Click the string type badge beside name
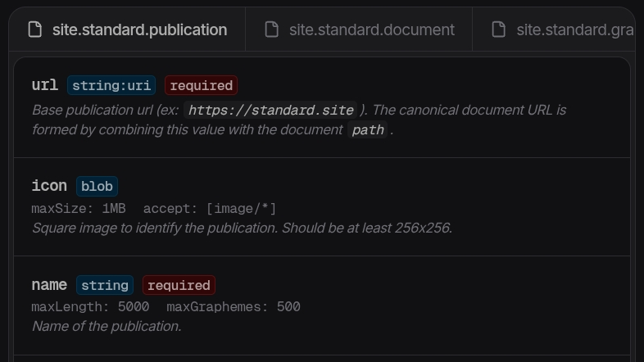This screenshot has height=362, width=644. pos(105,285)
